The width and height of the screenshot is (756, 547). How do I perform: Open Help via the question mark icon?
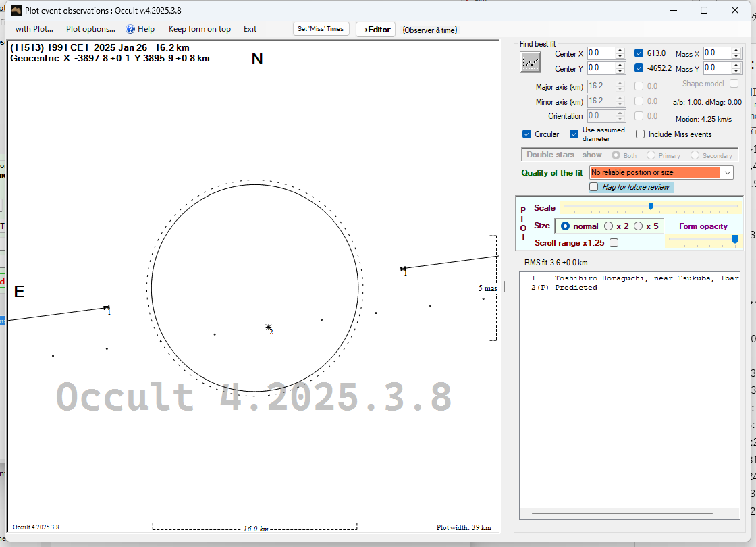(131, 29)
